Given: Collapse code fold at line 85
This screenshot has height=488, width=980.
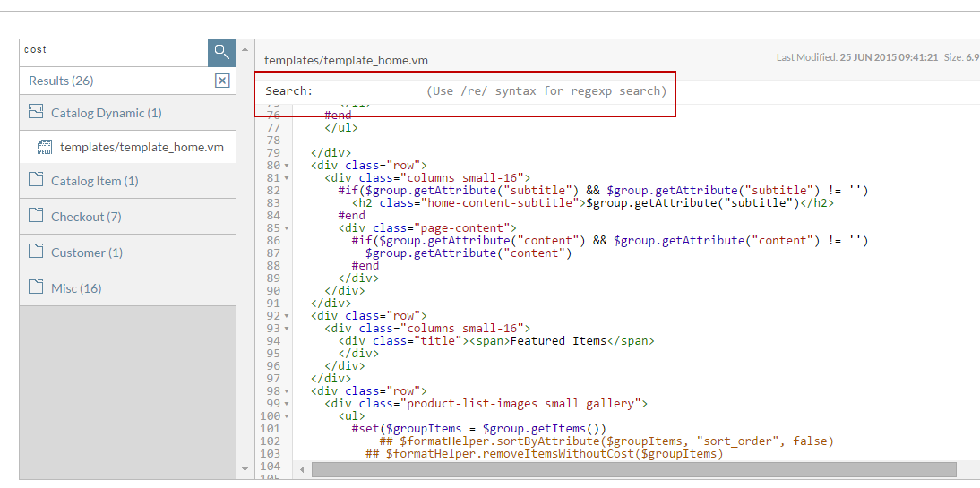Looking at the screenshot, I should click(x=287, y=228).
